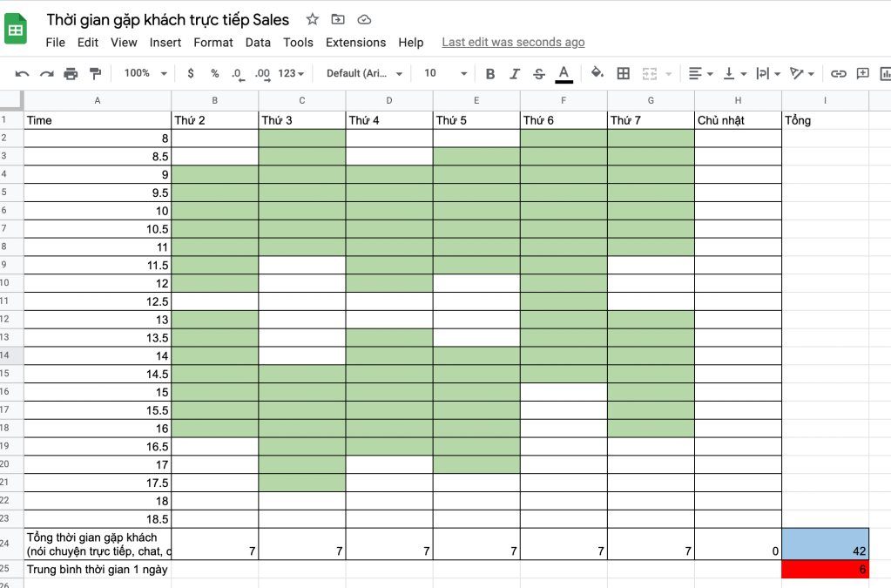Open the text color picker
This screenshot has height=588, width=891.
[564, 73]
